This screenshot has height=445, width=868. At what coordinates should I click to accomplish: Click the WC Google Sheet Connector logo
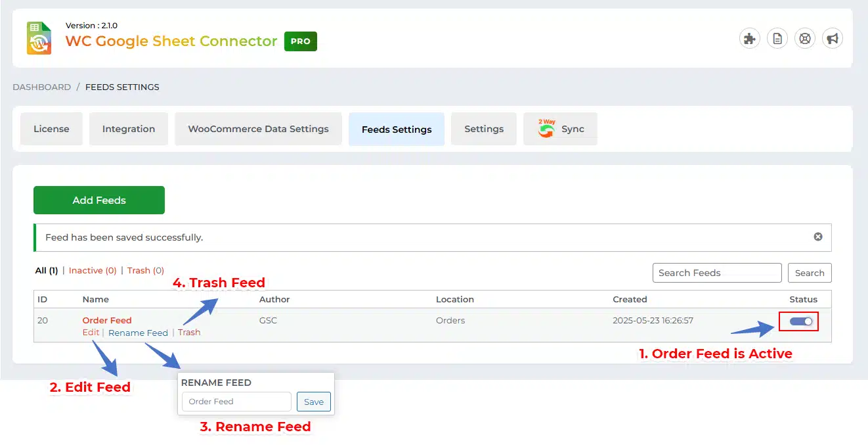(39, 38)
